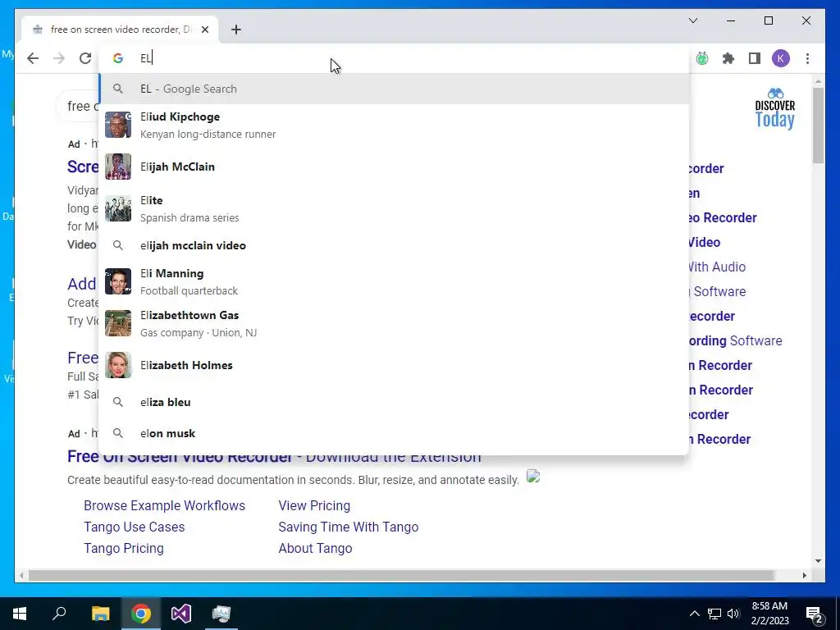Reload the current page

(x=85, y=58)
